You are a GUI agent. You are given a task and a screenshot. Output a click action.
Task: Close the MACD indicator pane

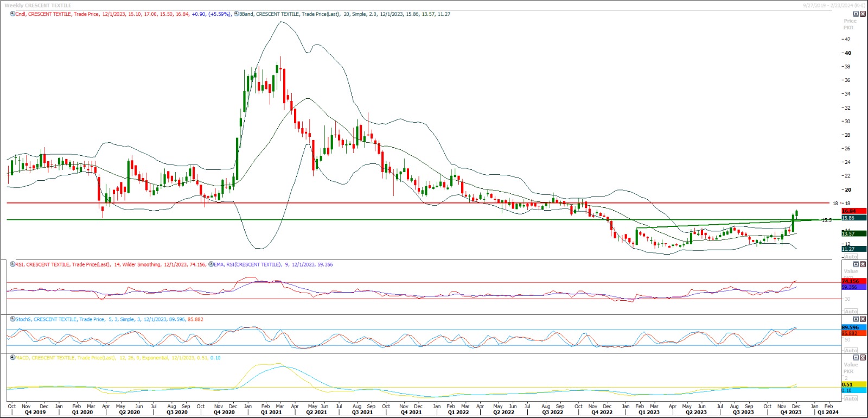point(863,358)
